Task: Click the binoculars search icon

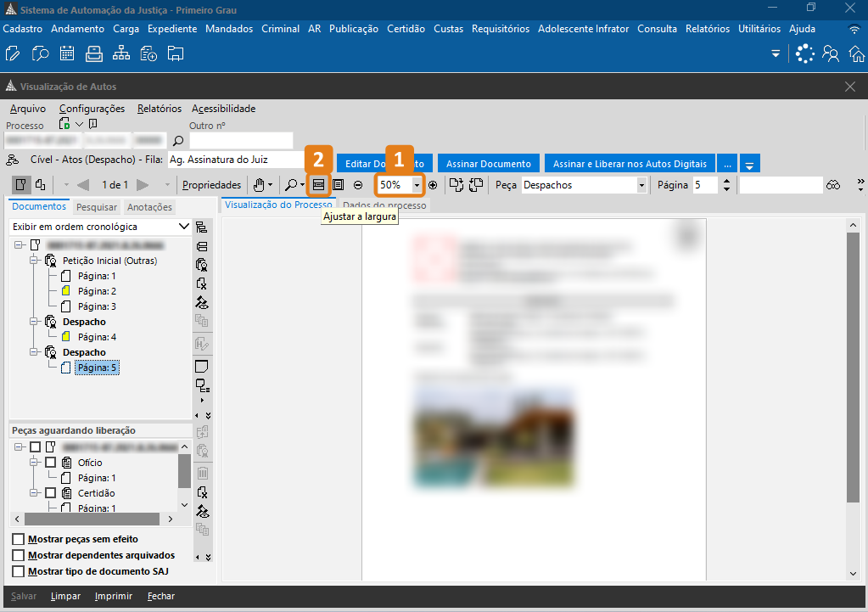Action: coord(833,185)
